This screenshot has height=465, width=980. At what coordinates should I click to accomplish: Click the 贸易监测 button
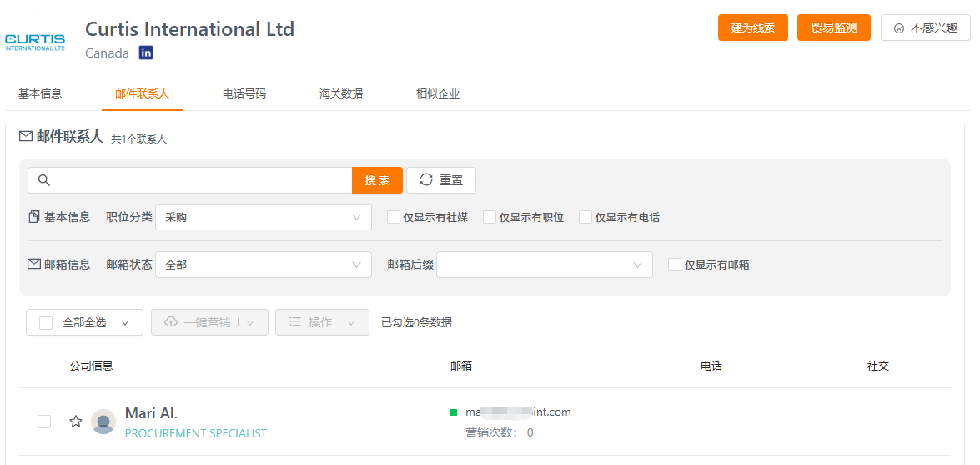834,28
